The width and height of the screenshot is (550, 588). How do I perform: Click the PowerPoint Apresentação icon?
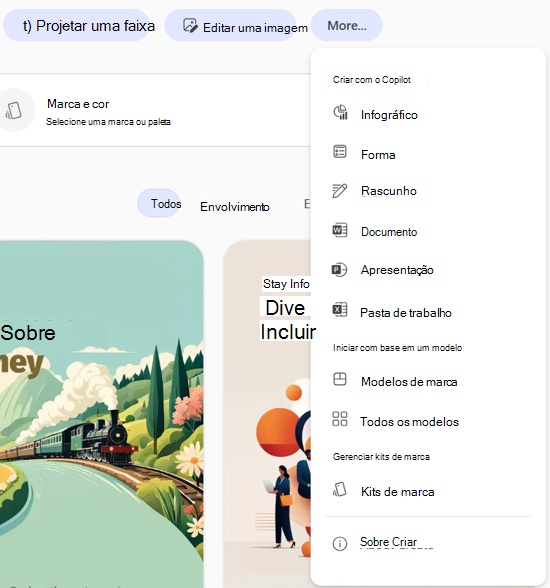pyautogui.click(x=339, y=270)
